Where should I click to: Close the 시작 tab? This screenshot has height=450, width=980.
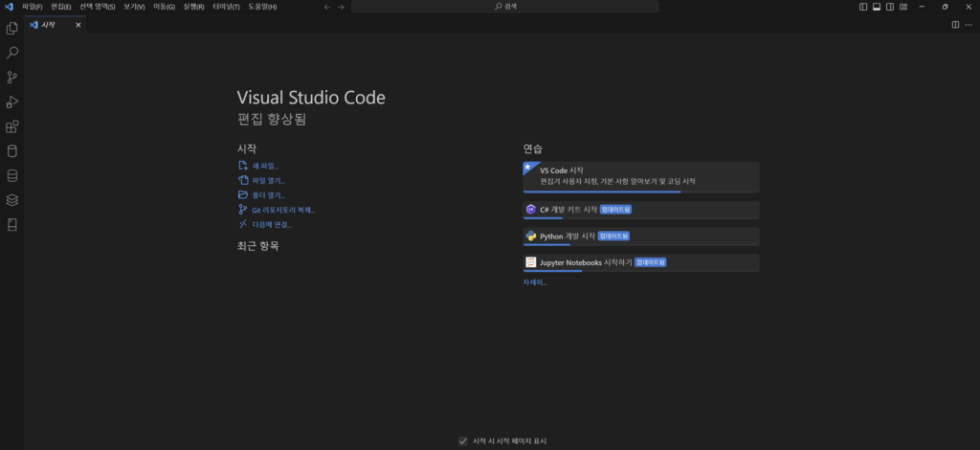[78, 25]
